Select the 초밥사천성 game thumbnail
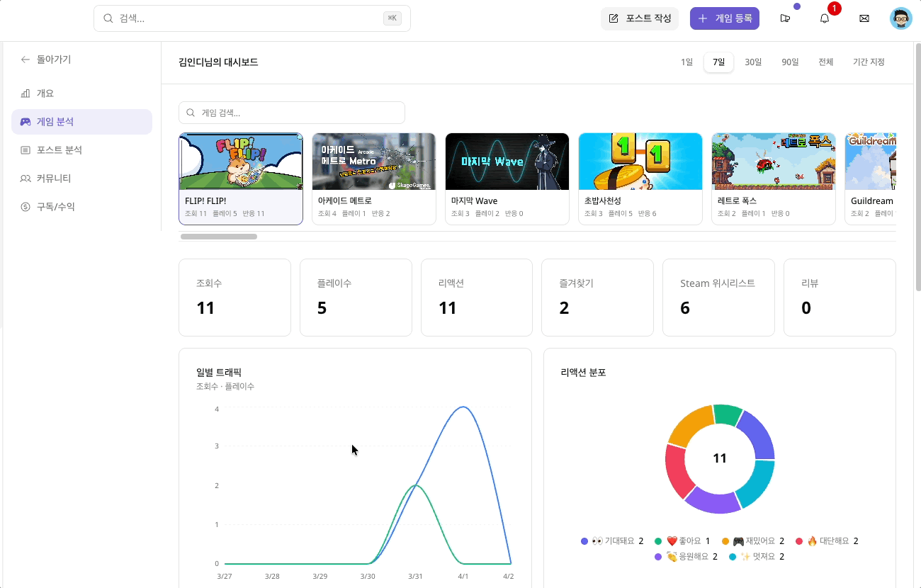This screenshot has width=921, height=588. click(640, 162)
